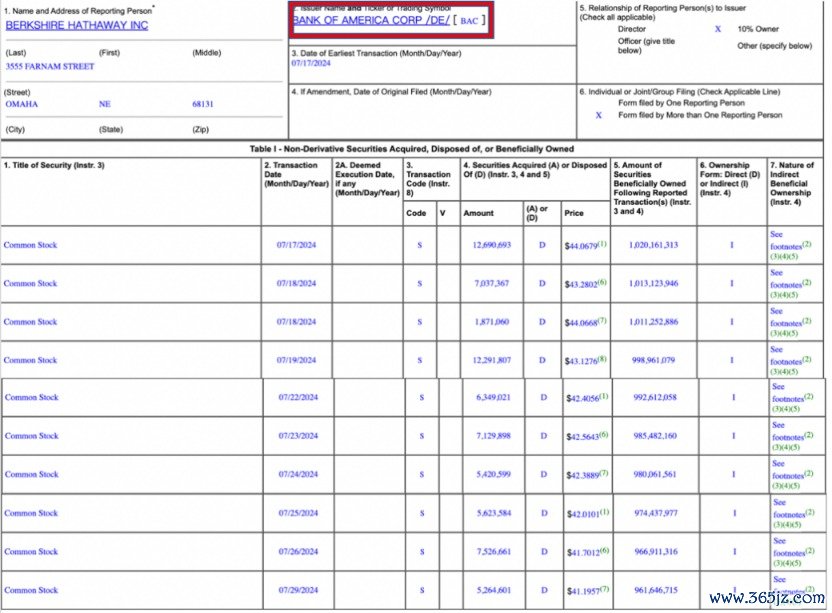
Task: Click the earliest transaction date 07/17/2024 field
Action: (310, 63)
